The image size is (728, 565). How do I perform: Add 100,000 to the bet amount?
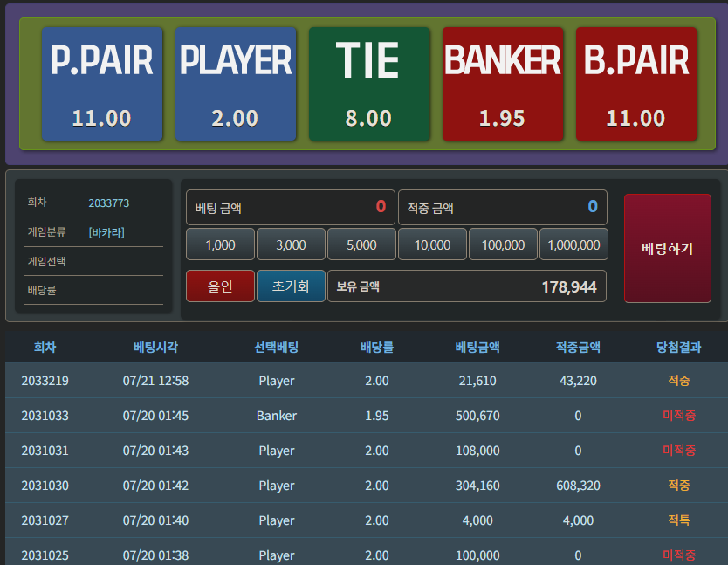(x=504, y=245)
